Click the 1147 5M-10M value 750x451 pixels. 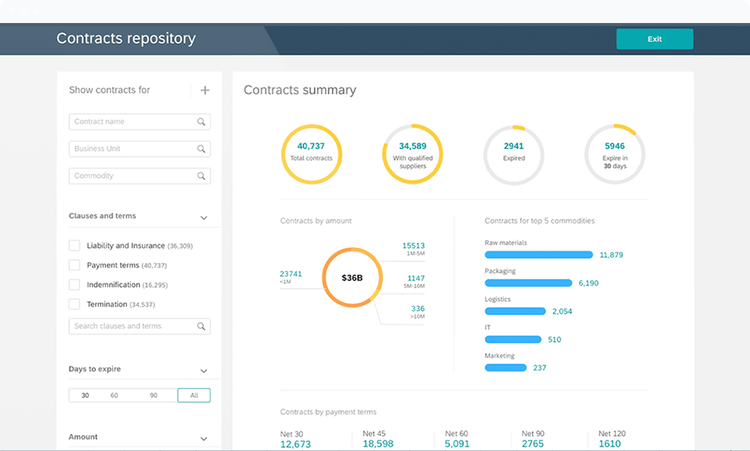tap(416, 278)
